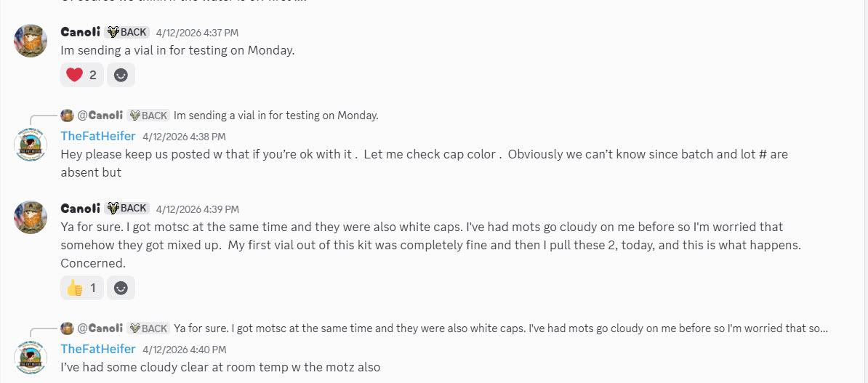Open Canoli's avatar on the 4:37 PM message
The height and width of the screenshot is (383, 868).
(x=31, y=41)
